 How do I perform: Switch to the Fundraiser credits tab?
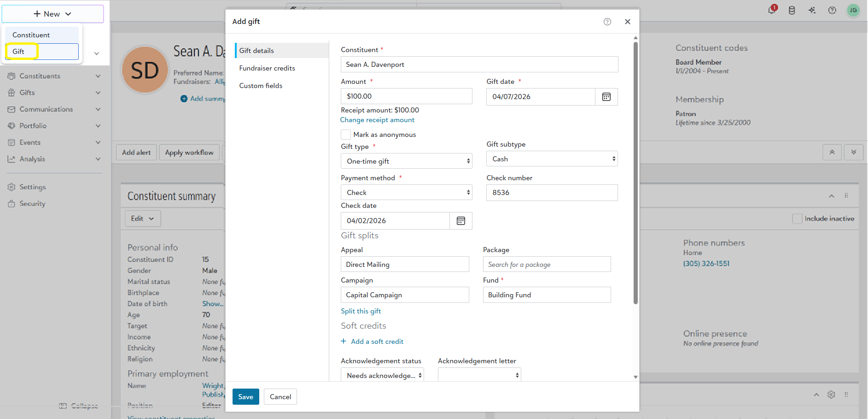point(267,68)
